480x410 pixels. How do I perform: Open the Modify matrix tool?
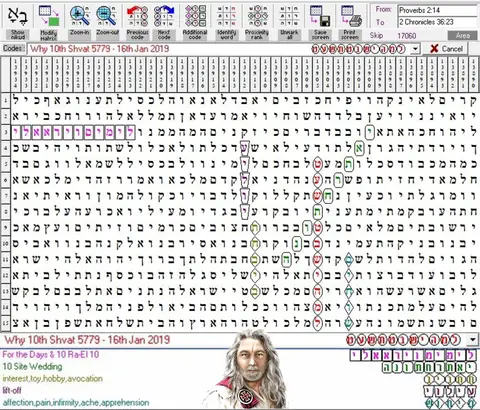tap(49, 16)
